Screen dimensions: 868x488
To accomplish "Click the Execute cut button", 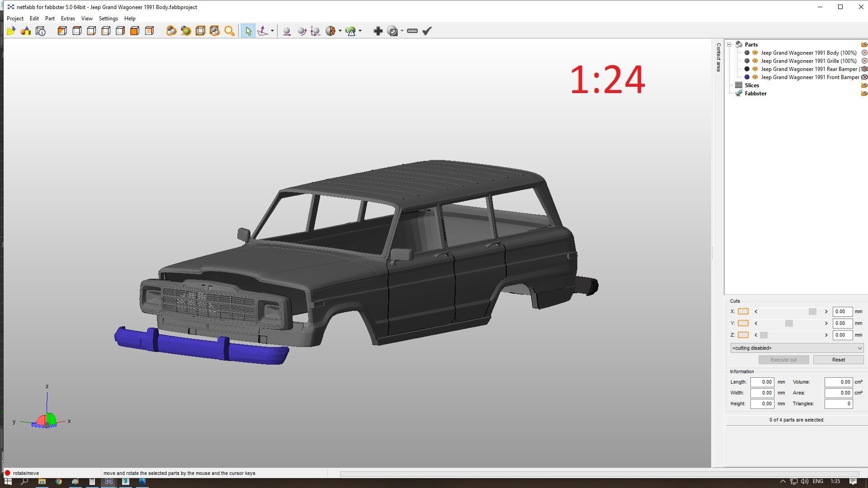I will pos(783,360).
